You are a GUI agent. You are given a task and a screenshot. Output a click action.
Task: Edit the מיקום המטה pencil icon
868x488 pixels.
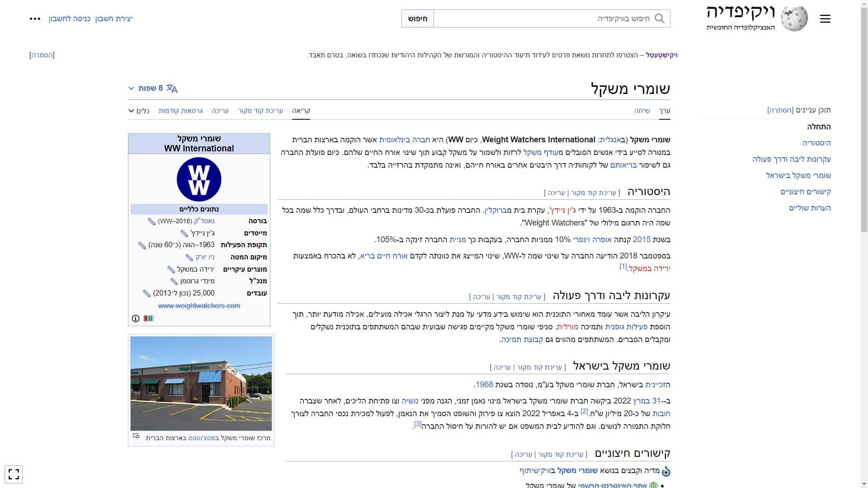(x=189, y=258)
